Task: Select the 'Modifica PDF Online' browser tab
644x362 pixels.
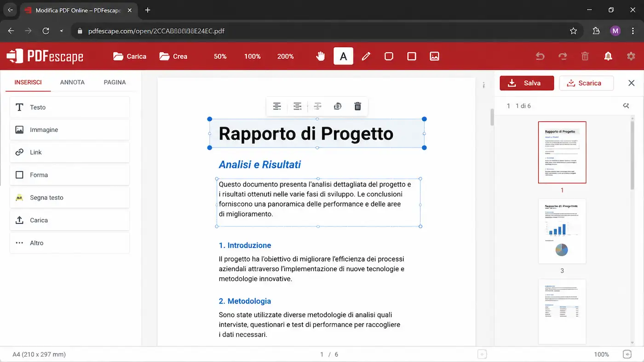Action: click(78, 10)
